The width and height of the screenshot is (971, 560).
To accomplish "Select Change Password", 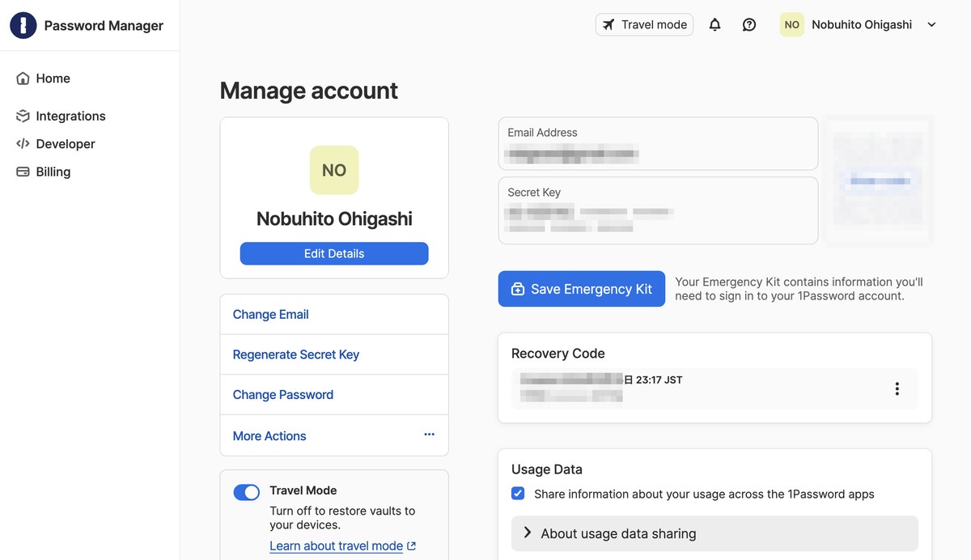I will click(x=334, y=395).
